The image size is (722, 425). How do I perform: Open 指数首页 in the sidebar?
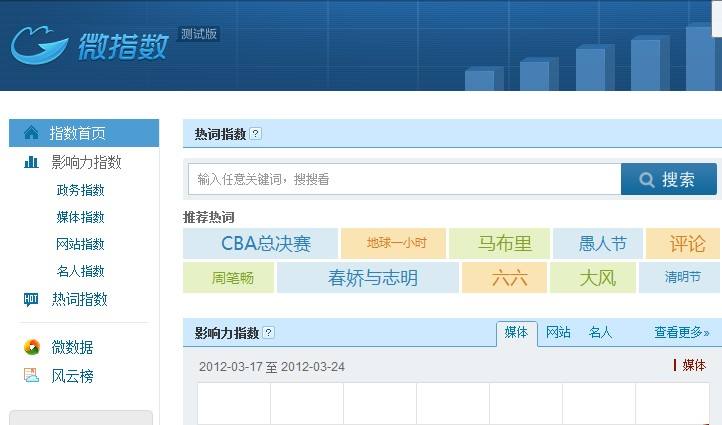coord(84,133)
